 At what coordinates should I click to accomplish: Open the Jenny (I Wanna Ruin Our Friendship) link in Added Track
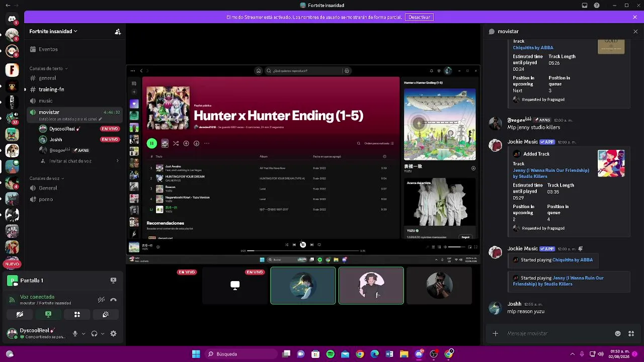[551, 173]
